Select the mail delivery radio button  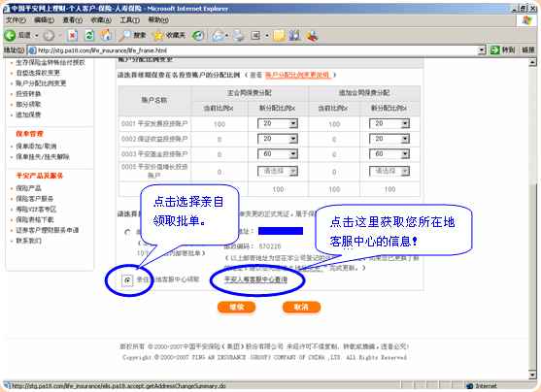coord(127,232)
